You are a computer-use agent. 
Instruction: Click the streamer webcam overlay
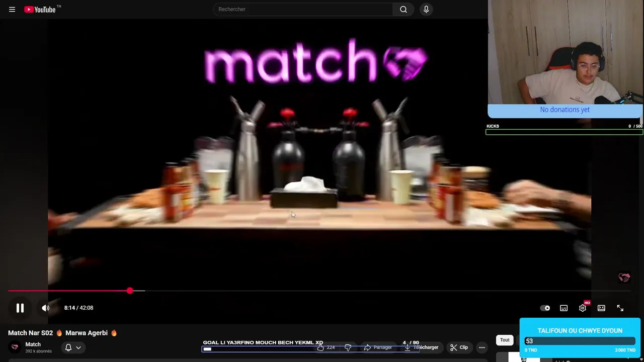click(x=566, y=52)
